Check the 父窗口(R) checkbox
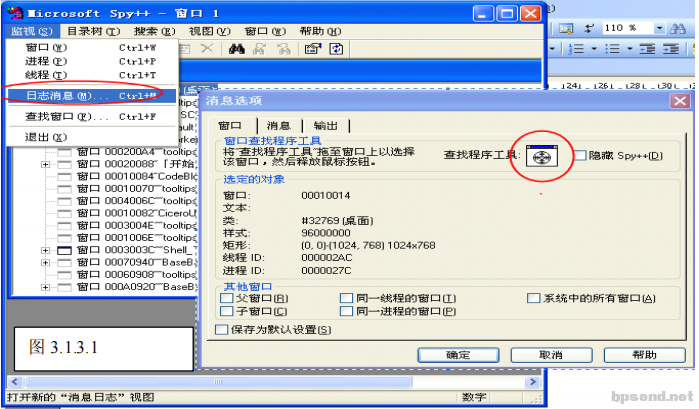Screen dimensions: 699x409 (226, 298)
